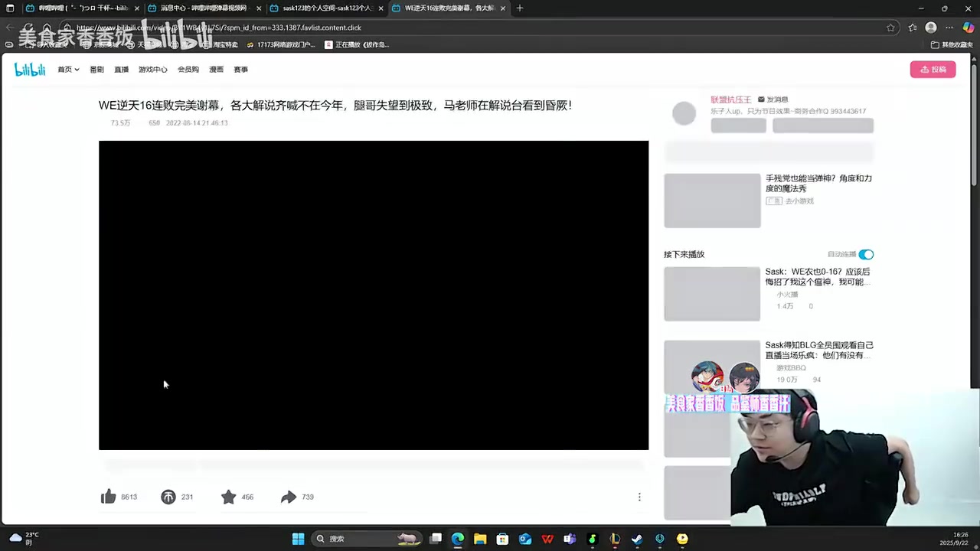Open the 其他收藏夹 bookmarks folder
980x551 pixels.
(x=952, y=44)
